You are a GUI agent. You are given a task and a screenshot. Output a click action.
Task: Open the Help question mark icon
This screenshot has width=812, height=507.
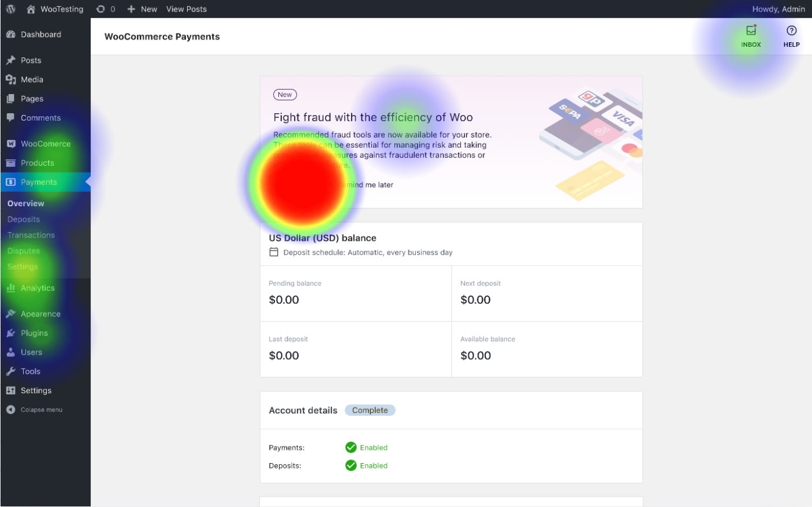click(x=791, y=30)
